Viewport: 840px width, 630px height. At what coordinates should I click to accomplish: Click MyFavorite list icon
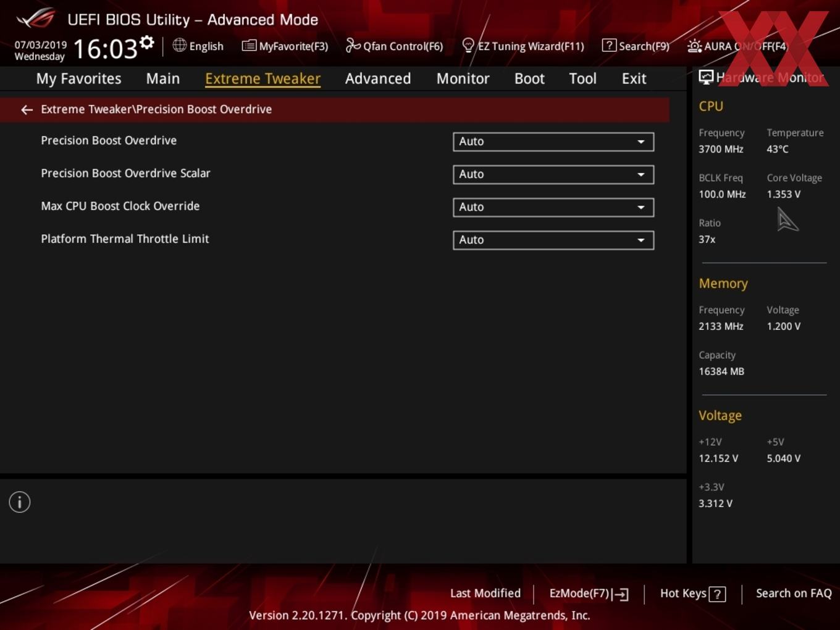(249, 46)
